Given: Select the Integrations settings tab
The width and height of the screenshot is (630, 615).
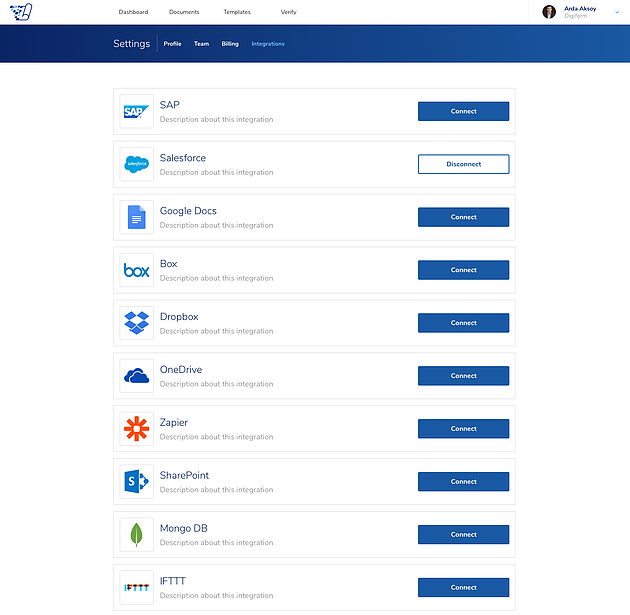Looking at the screenshot, I should point(268,44).
